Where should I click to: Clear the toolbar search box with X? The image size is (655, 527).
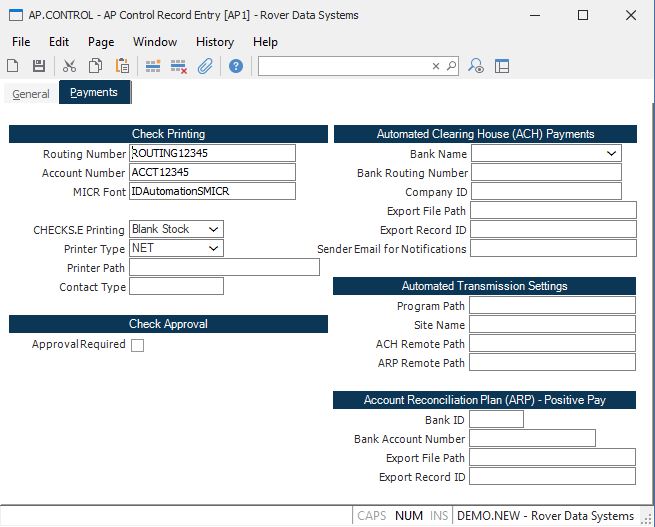(x=436, y=66)
